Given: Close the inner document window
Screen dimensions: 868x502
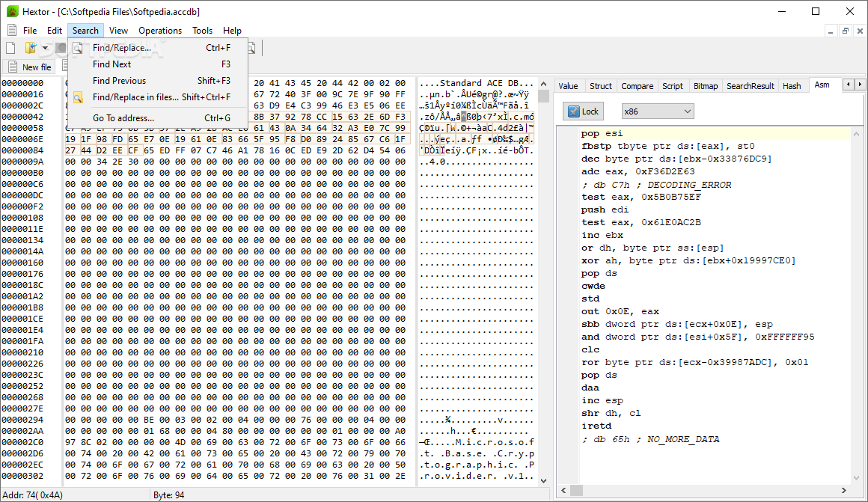Looking at the screenshot, I should 860,31.
